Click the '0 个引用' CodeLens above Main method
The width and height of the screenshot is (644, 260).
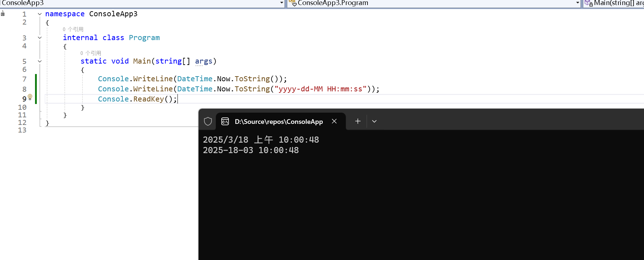point(91,53)
